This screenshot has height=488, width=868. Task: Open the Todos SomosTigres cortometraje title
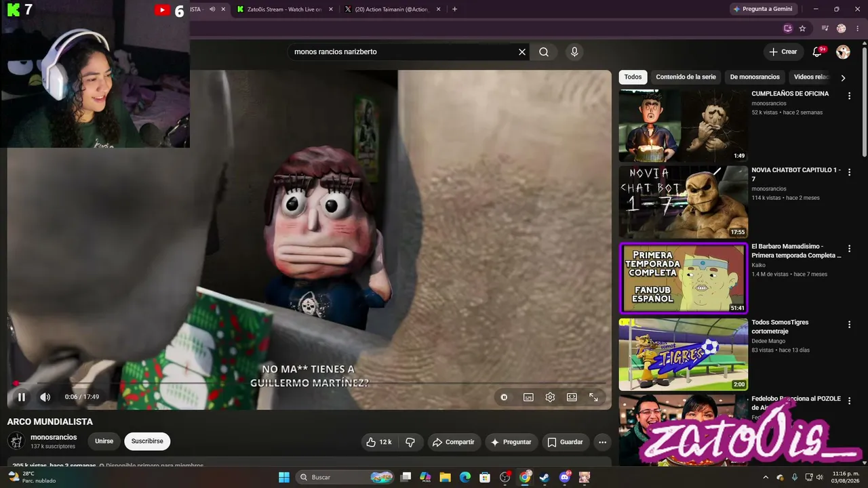780,327
